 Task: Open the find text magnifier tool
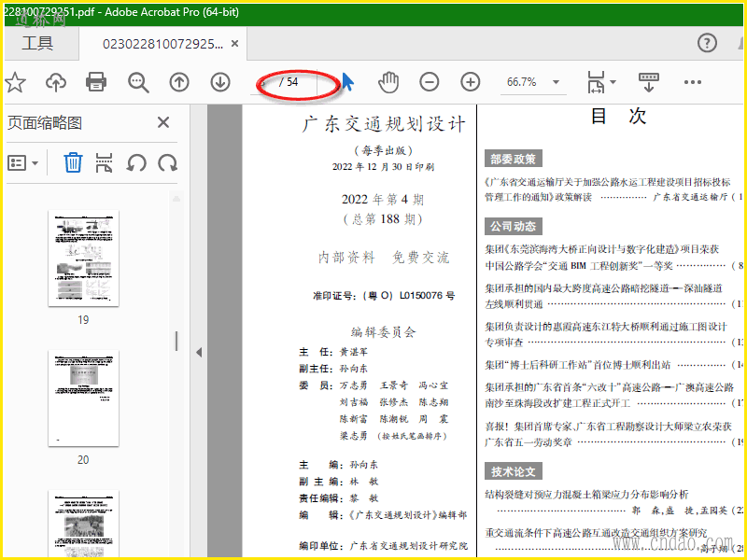(x=138, y=82)
